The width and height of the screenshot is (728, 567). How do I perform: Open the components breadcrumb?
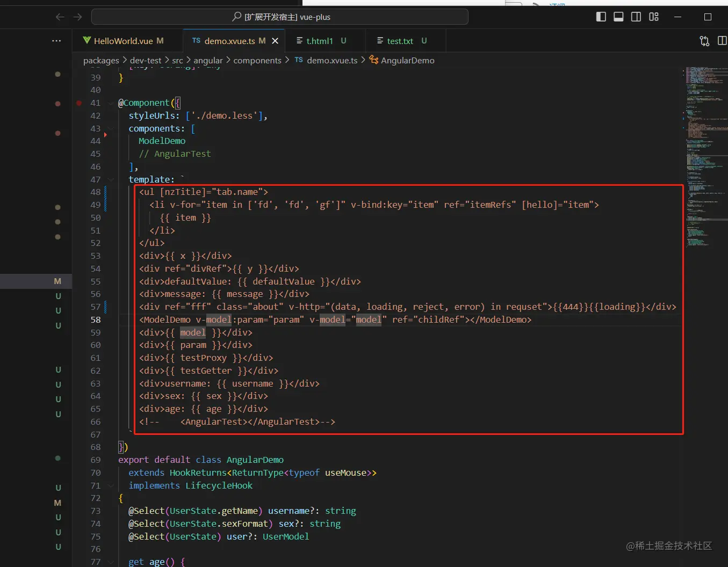pos(257,61)
